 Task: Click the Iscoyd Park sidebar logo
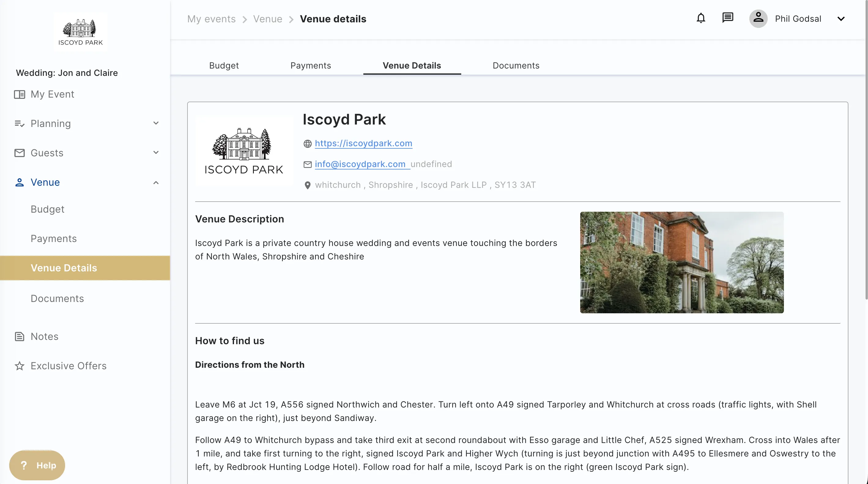click(80, 32)
